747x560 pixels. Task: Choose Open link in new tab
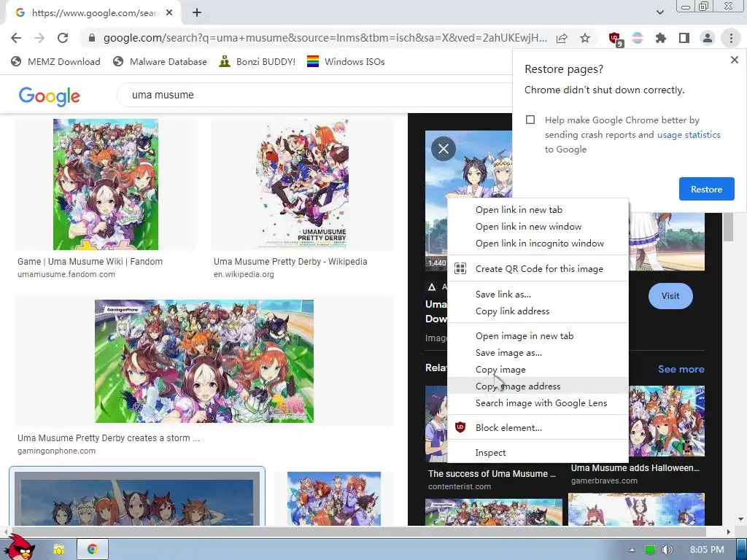(x=538, y=210)
